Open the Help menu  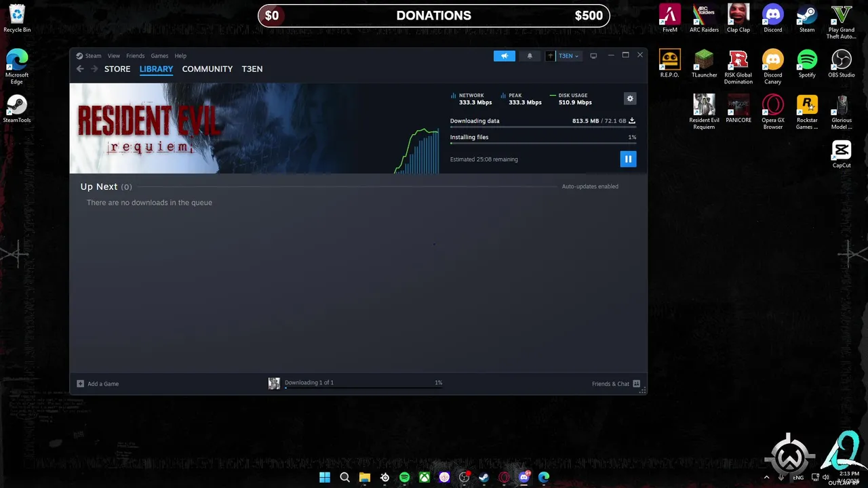click(x=180, y=56)
